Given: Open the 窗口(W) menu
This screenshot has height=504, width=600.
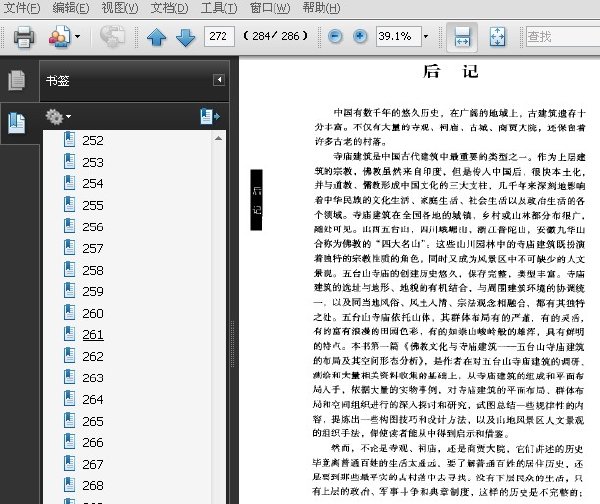Looking at the screenshot, I should click(270, 8).
